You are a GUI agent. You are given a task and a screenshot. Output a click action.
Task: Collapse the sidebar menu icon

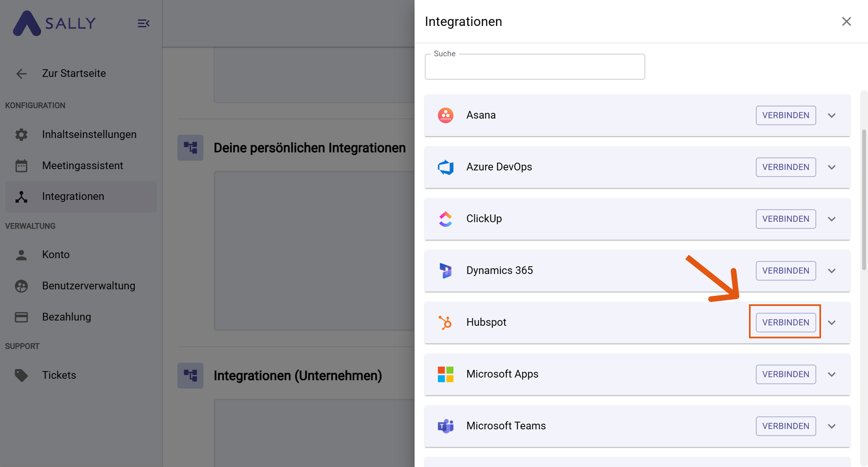tap(143, 23)
